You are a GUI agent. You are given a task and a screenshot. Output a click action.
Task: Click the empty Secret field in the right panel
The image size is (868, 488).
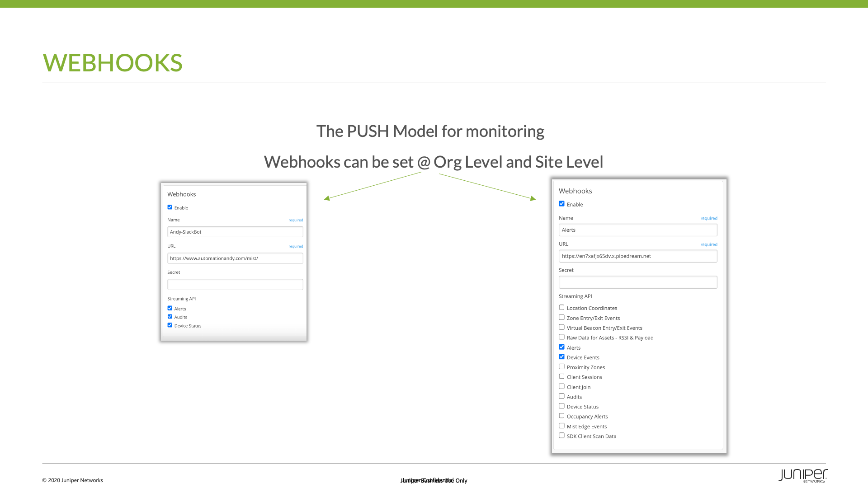(637, 282)
